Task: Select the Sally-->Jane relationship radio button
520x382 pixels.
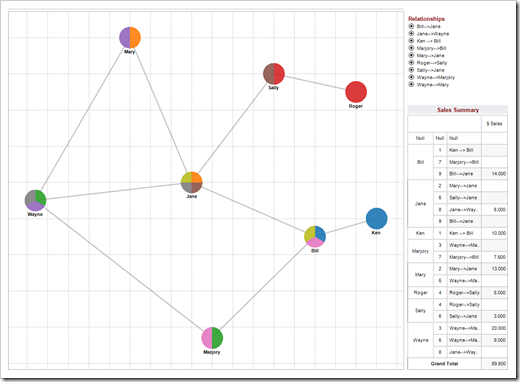Action: [411, 70]
